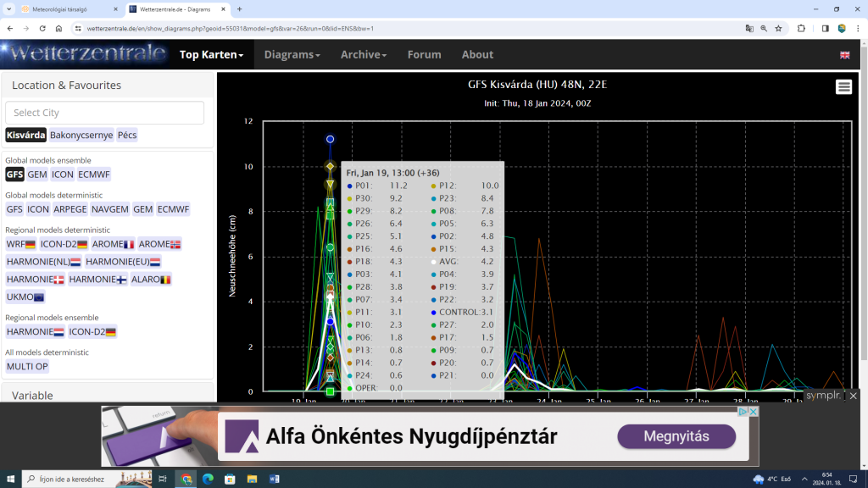Open the chart hamburger context menu
The width and height of the screenshot is (868, 488).
[843, 87]
